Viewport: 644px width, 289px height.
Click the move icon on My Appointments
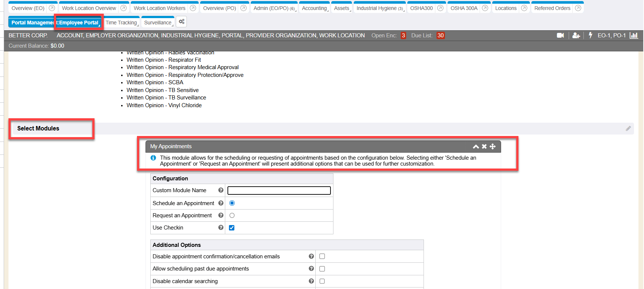pos(493,146)
